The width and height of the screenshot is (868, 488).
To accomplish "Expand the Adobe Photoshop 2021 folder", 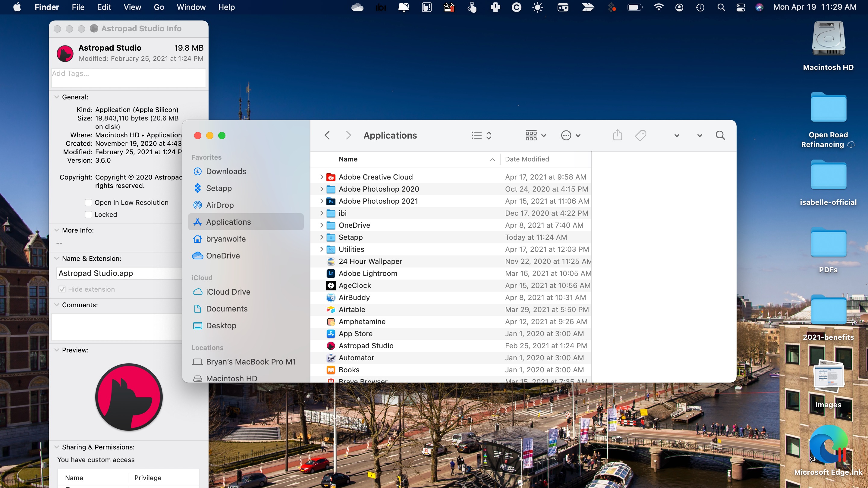I will 322,201.
